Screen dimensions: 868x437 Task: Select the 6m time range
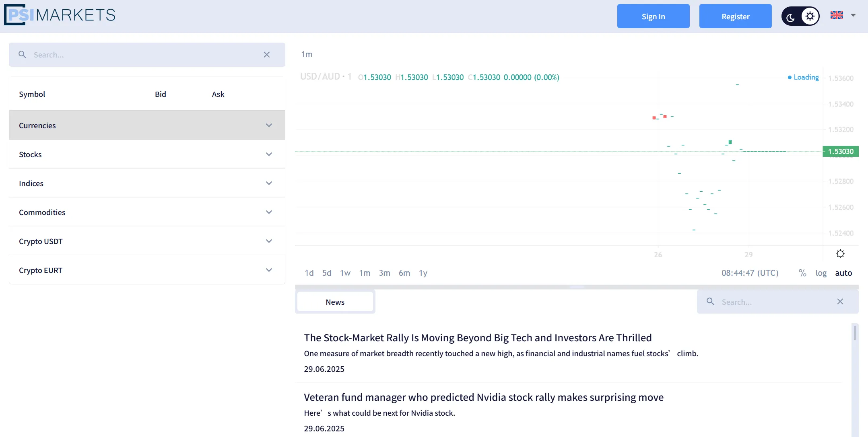404,273
